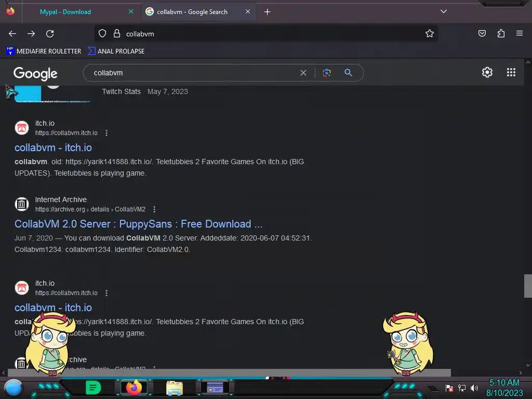Screen dimensions: 532x399
Task: Reload the current page
Action: point(50,34)
